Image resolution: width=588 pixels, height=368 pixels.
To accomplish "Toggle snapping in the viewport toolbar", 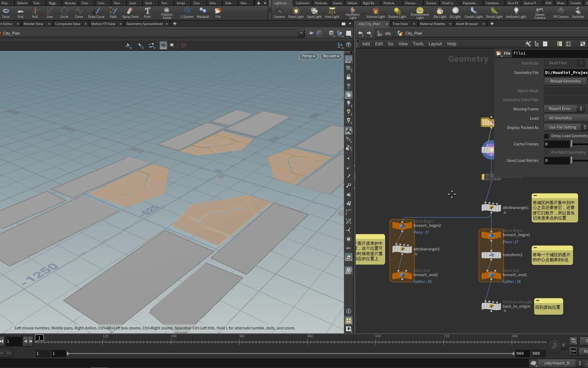I will [x=163, y=45].
